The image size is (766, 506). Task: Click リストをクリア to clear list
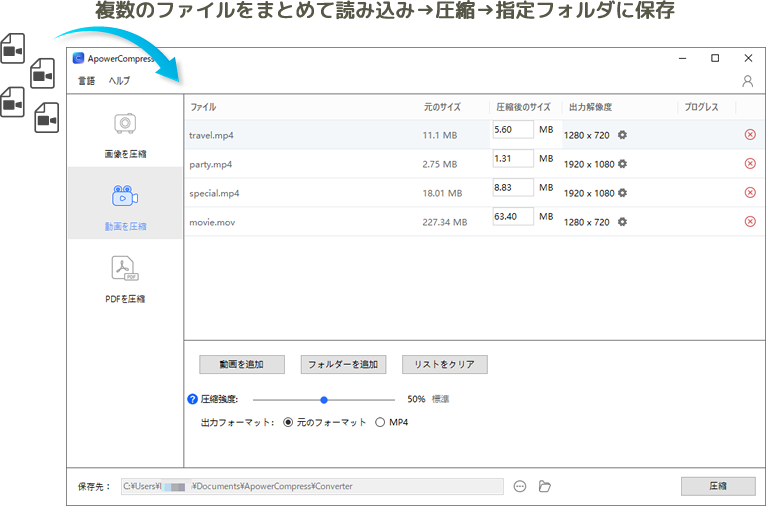[444, 365]
